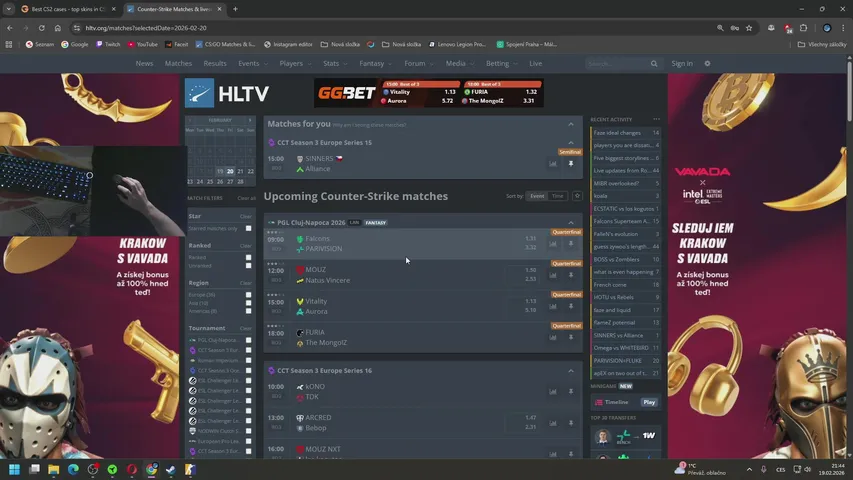Screen dimensions: 853x480
Task: Select February 21 in the calendar
Action: tap(240, 171)
